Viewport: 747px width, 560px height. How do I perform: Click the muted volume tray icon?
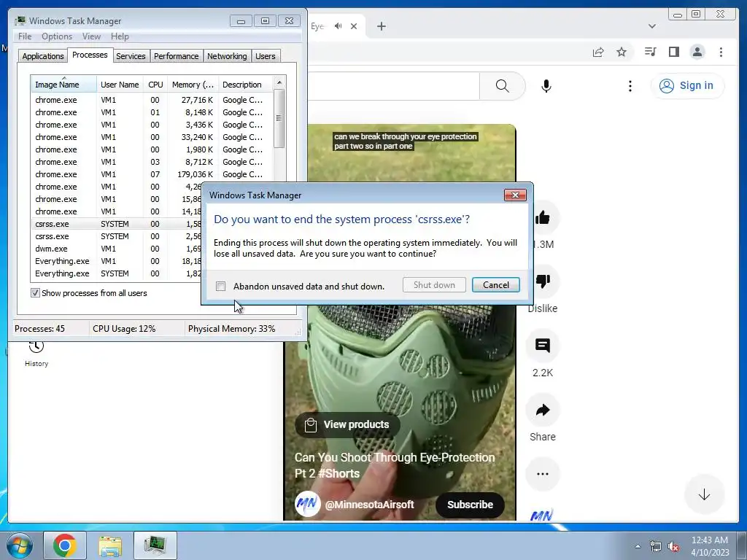coord(673,546)
